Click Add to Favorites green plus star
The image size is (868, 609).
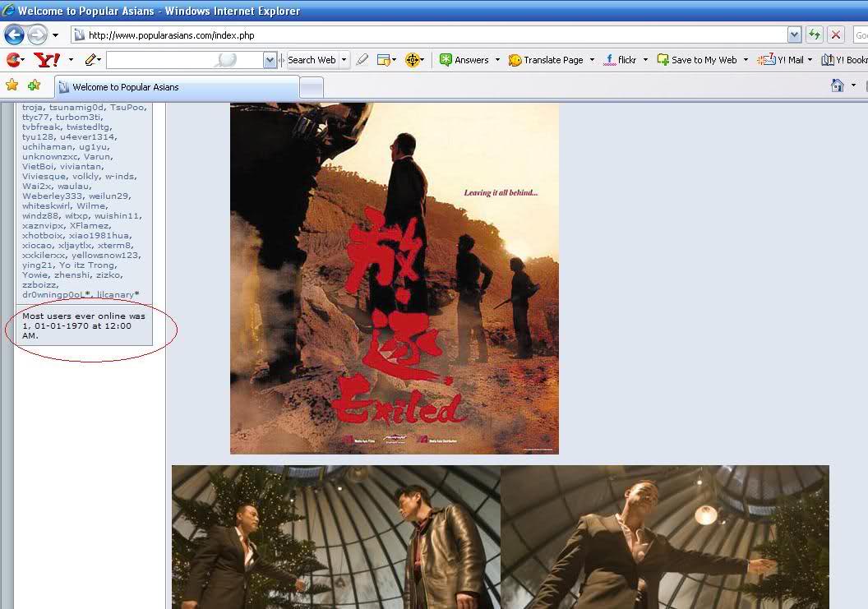[x=35, y=85]
